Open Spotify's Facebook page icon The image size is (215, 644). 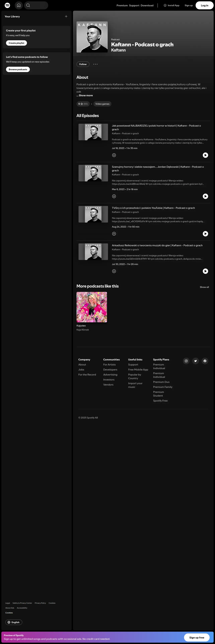[x=205, y=361]
